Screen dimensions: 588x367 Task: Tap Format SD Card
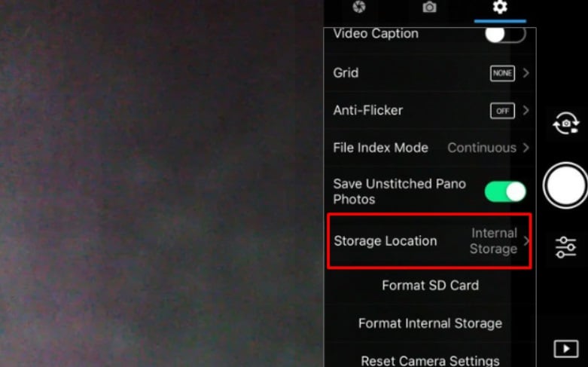pyautogui.click(x=430, y=286)
